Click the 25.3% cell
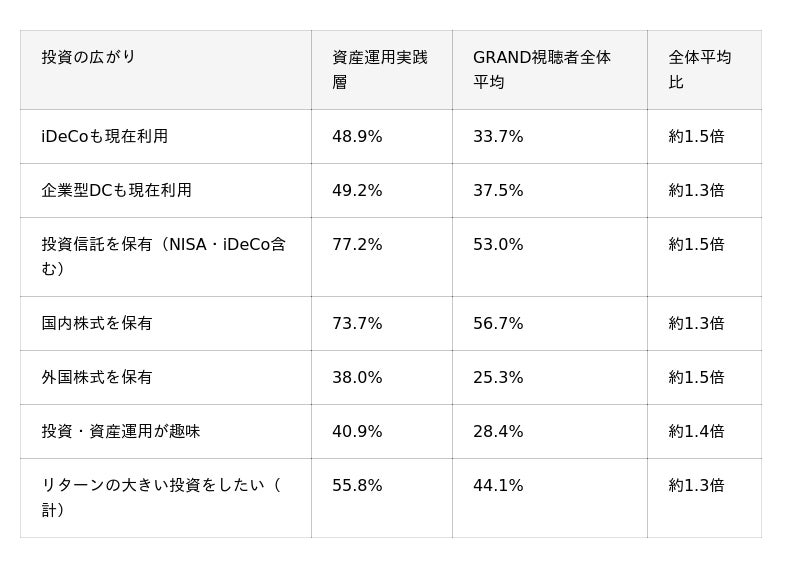Viewport: 800px width, 568px height. tap(549, 378)
